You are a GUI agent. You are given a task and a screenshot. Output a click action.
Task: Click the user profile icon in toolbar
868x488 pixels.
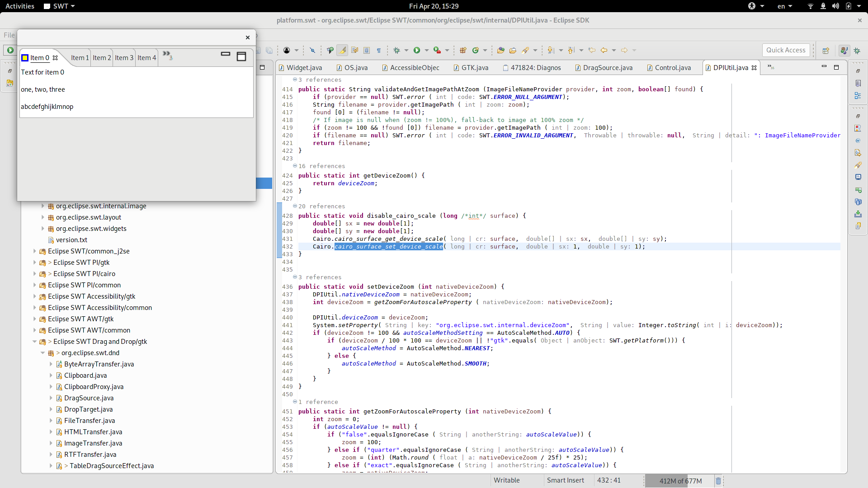point(287,50)
